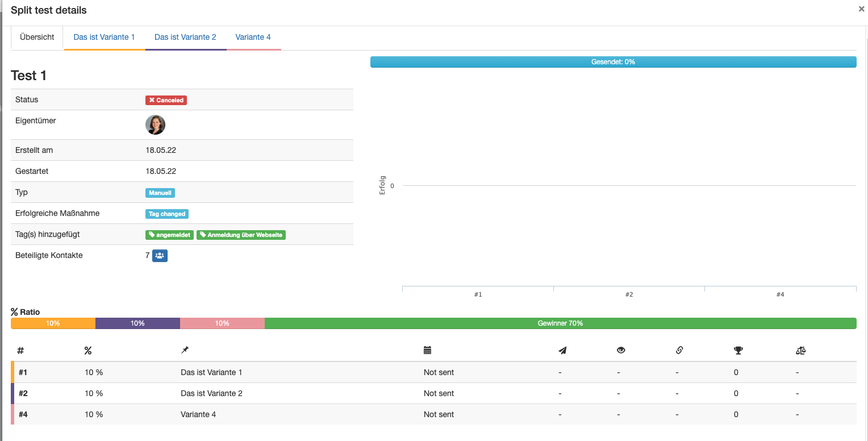This screenshot has width=868, height=441.
Task: Click the owner profile avatar
Action: tap(155, 125)
